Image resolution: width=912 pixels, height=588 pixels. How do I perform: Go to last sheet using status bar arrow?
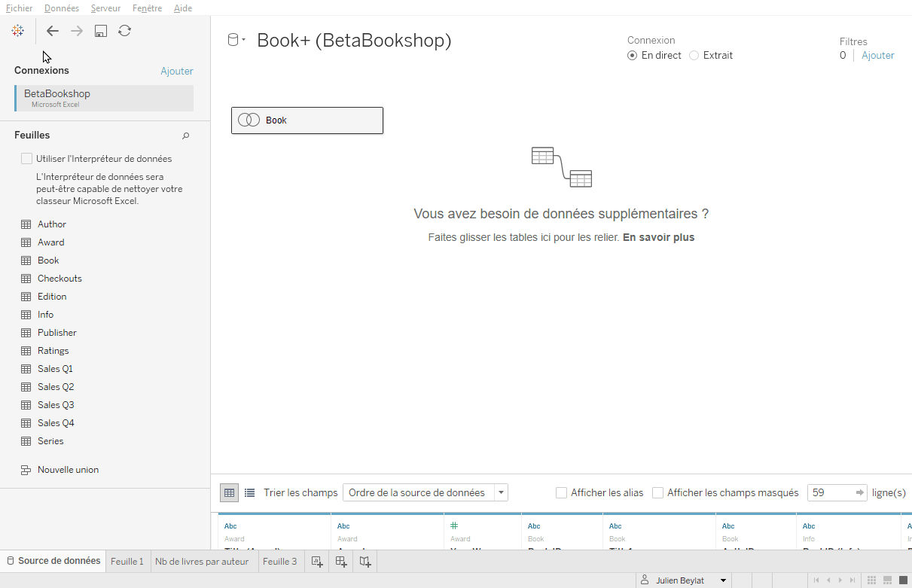[x=853, y=580]
